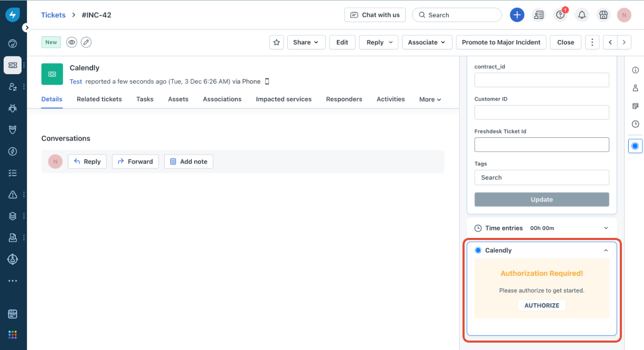Switch to the Tasks tab
This screenshot has height=350, width=644.
coord(145,99)
